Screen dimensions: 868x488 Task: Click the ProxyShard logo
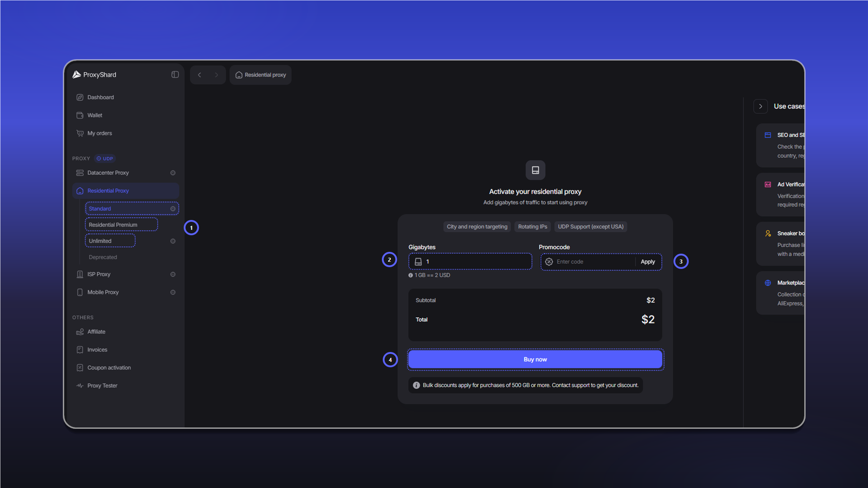click(x=94, y=75)
